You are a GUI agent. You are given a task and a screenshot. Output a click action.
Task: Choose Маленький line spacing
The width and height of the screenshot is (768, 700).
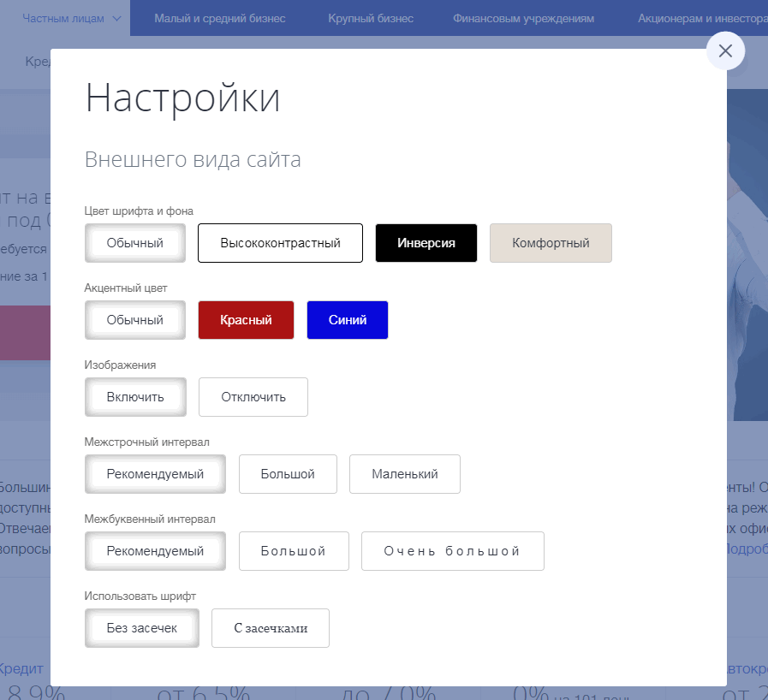tap(404, 474)
